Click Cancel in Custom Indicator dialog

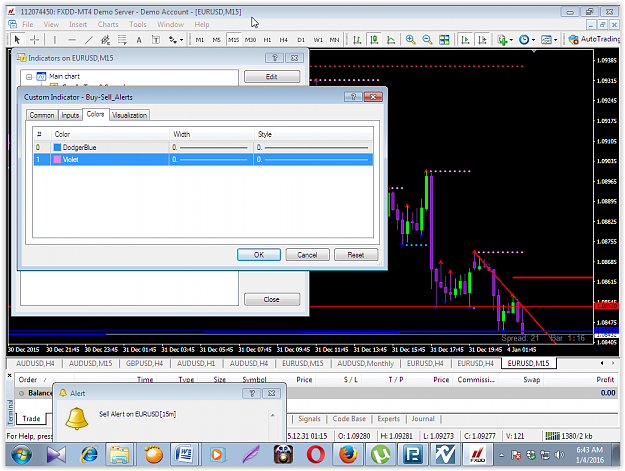(307, 255)
